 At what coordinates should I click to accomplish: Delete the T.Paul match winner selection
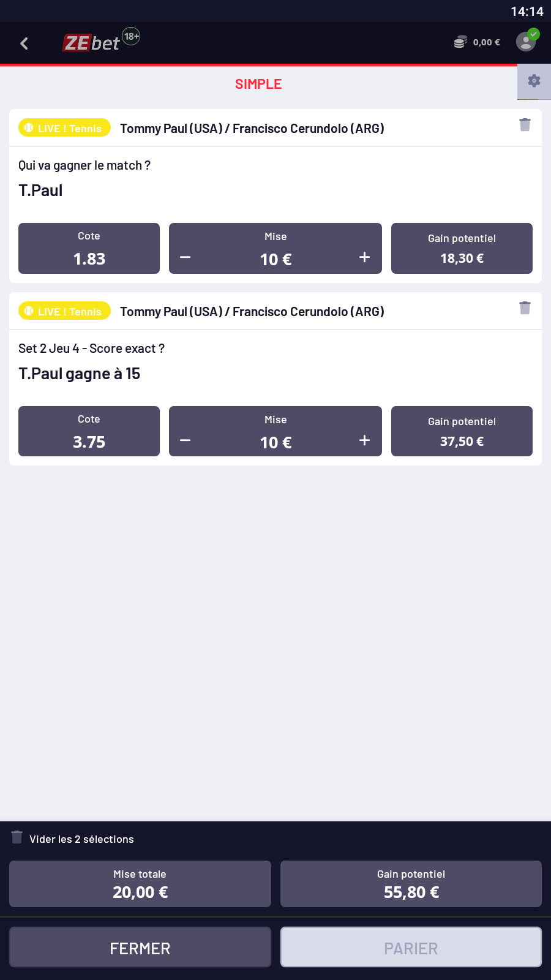tap(525, 125)
